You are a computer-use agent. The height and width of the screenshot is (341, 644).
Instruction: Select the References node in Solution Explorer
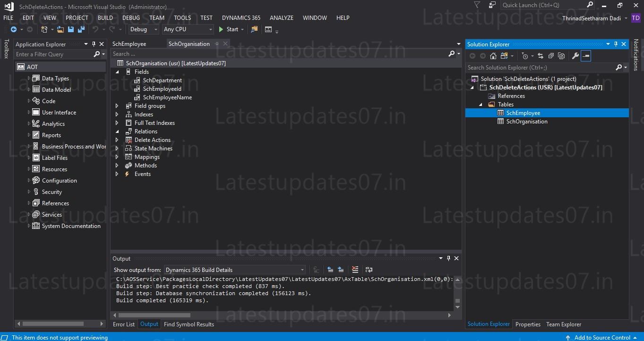point(511,96)
